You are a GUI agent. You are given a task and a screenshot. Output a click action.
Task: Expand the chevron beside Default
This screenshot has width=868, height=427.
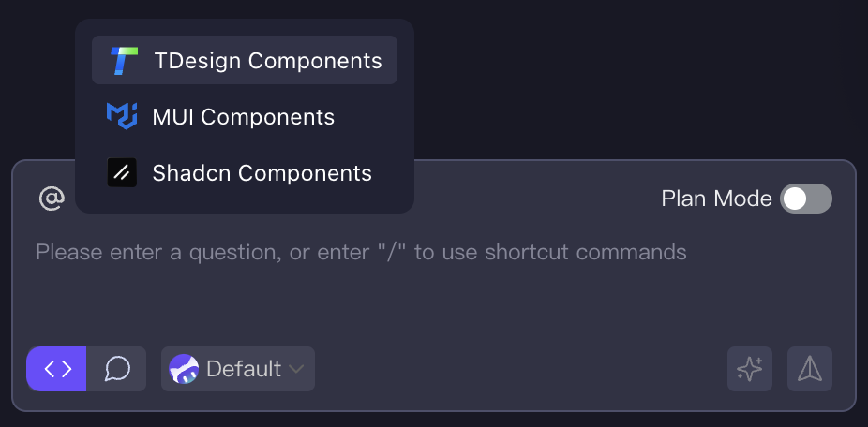coord(296,369)
